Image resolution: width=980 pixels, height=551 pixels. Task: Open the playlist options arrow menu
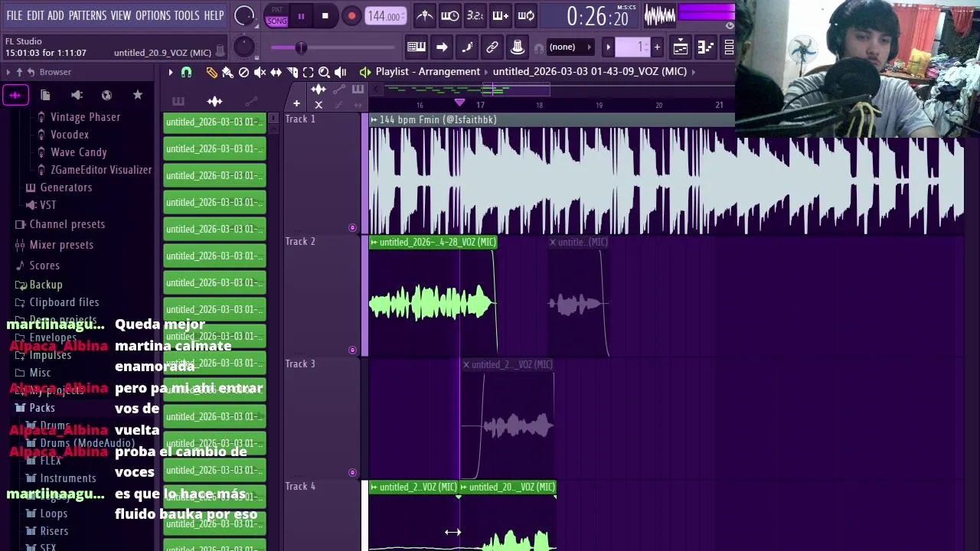tap(171, 72)
